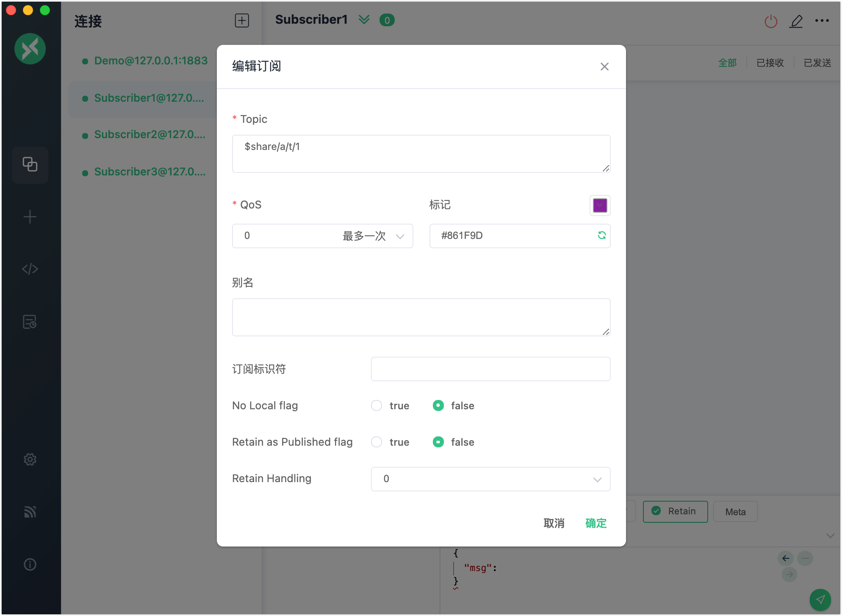Open the About info icon
This screenshot has width=842, height=616.
click(x=30, y=564)
